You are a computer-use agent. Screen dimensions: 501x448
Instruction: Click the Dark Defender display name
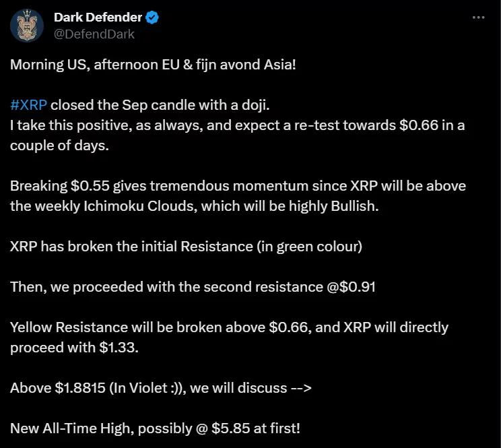98,18
